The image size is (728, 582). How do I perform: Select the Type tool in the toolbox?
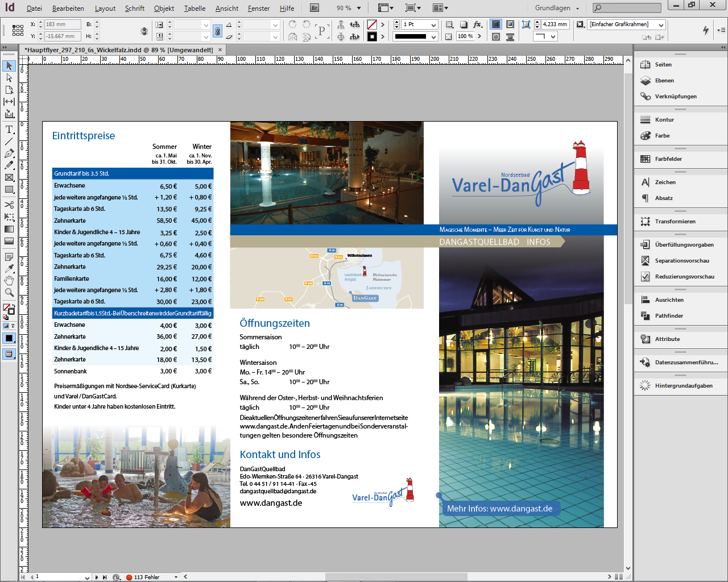pyautogui.click(x=9, y=130)
